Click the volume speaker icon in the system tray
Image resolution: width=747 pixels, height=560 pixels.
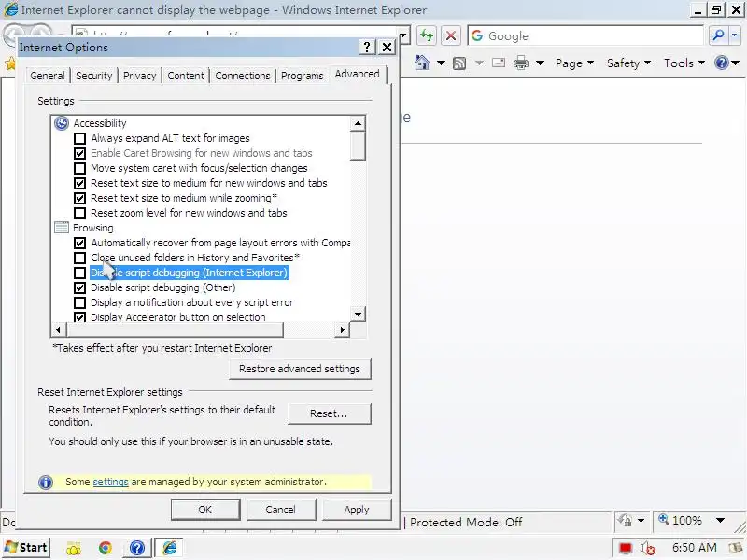click(647, 549)
